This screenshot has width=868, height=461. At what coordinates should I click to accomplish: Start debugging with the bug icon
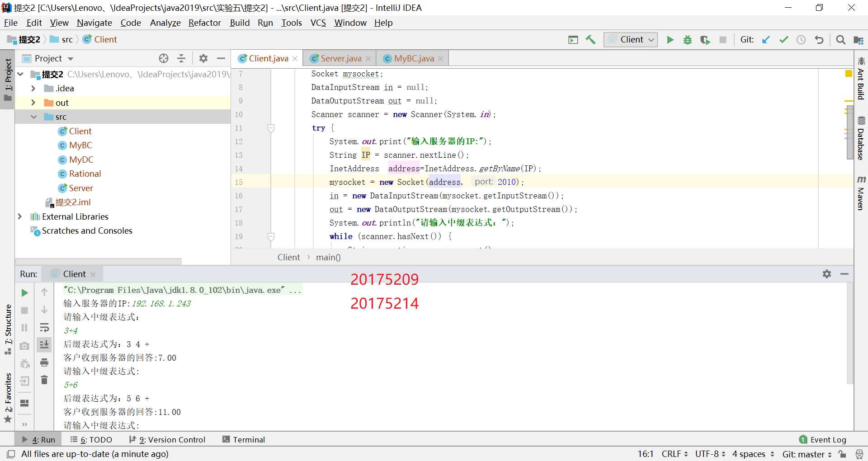pyautogui.click(x=688, y=40)
